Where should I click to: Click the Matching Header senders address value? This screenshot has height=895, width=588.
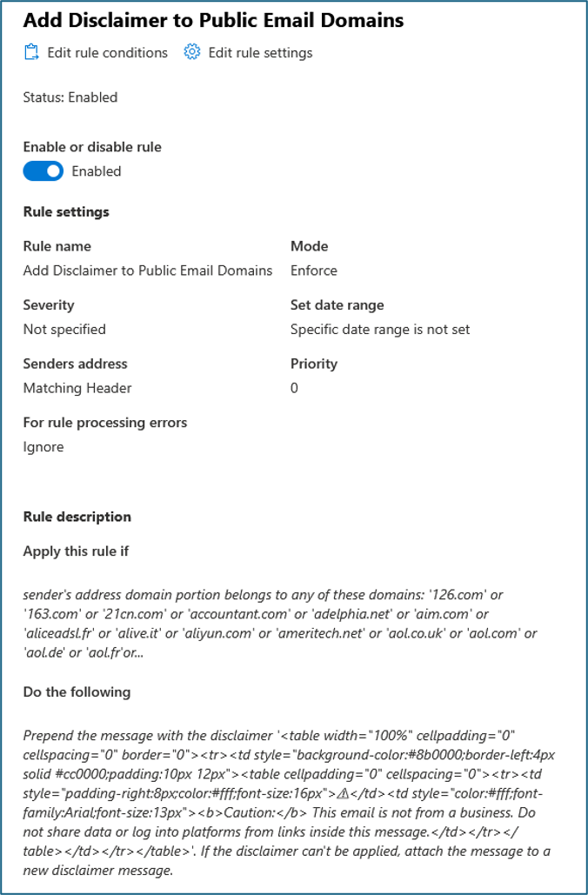[77, 388]
